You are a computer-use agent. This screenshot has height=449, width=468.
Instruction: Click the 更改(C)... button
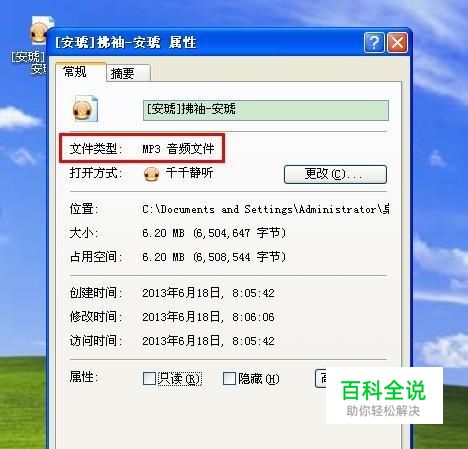pyautogui.click(x=335, y=174)
